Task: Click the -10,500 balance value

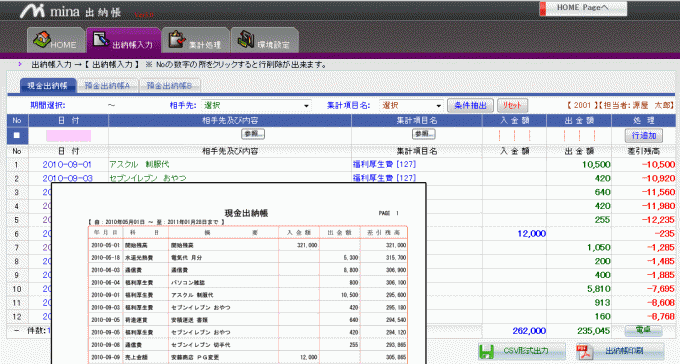Action: point(658,165)
